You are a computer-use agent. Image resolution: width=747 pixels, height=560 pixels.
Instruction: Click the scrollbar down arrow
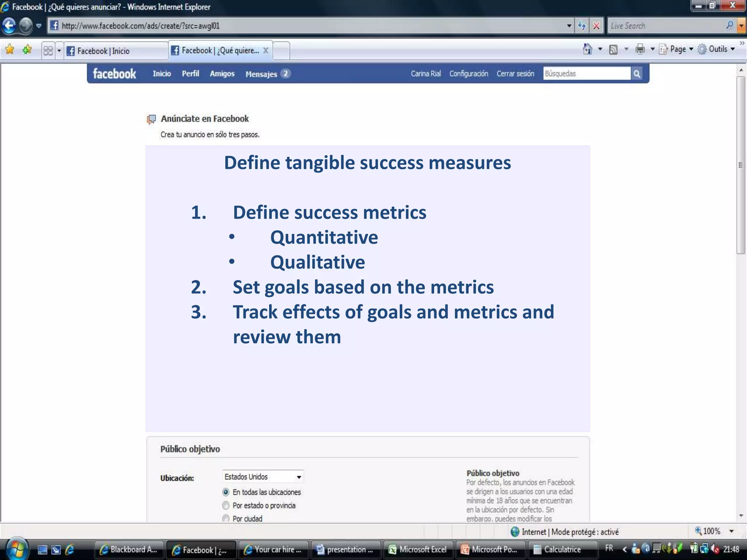click(x=741, y=516)
